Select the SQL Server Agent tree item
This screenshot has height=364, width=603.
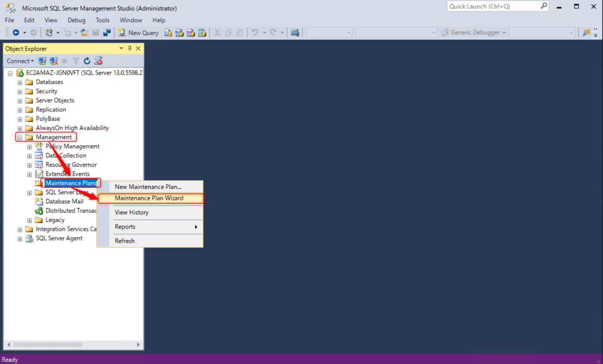59,238
